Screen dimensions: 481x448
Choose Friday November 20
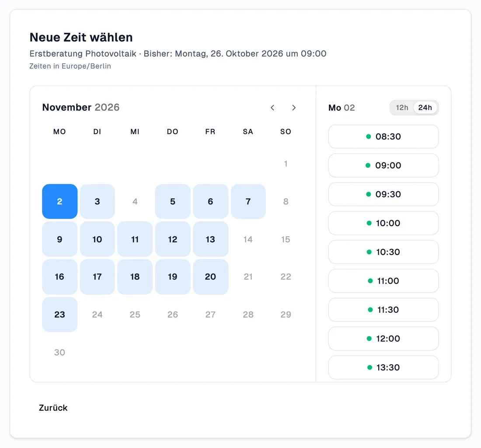(x=210, y=277)
